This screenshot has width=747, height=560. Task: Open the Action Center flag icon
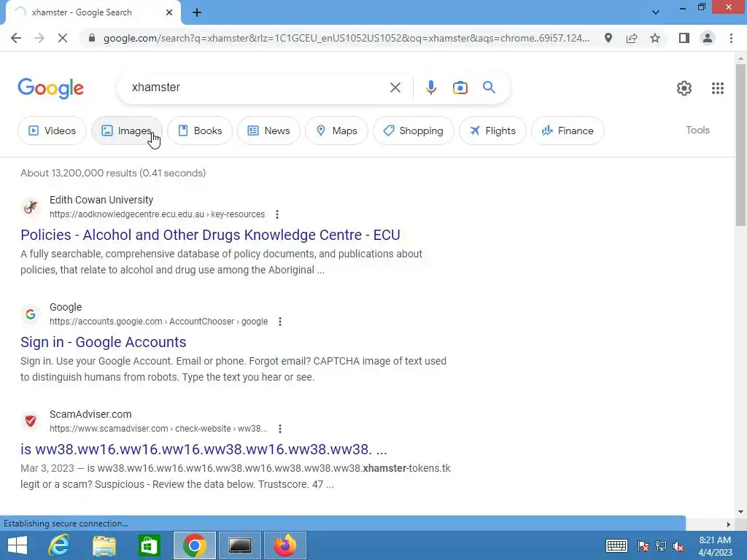[x=643, y=546]
